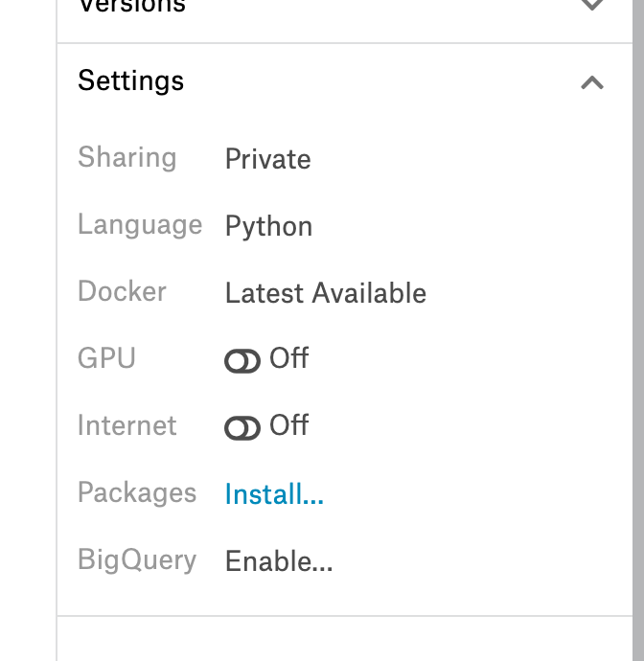Click the BigQuery Enable option
The width and height of the screenshot is (644, 661).
point(279,561)
